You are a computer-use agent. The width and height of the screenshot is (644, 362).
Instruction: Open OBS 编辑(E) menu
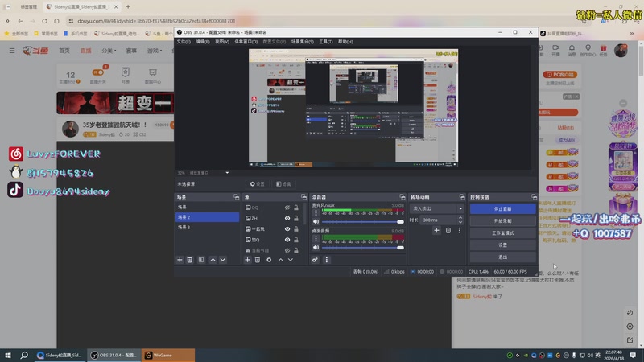coord(203,42)
